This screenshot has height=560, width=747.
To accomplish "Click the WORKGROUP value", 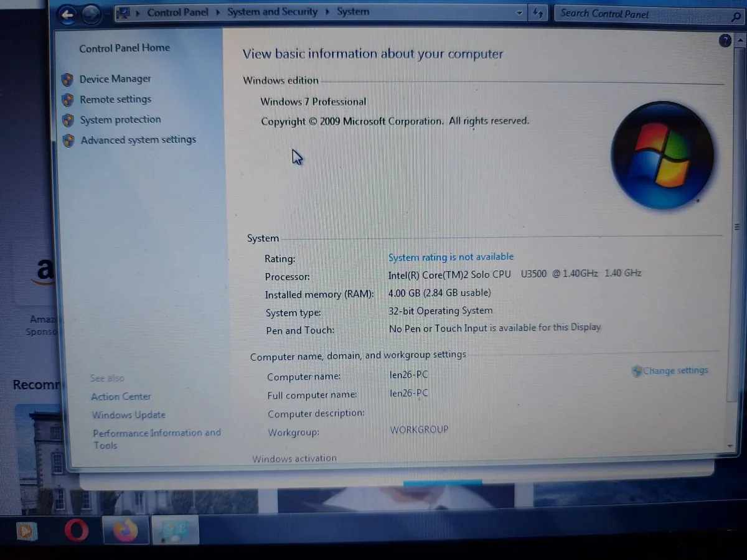I will (419, 429).
